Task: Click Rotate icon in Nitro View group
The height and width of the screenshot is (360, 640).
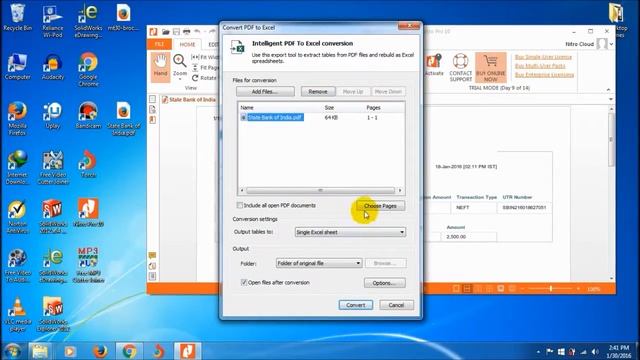Action: pyautogui.click(x=195, y=78)
